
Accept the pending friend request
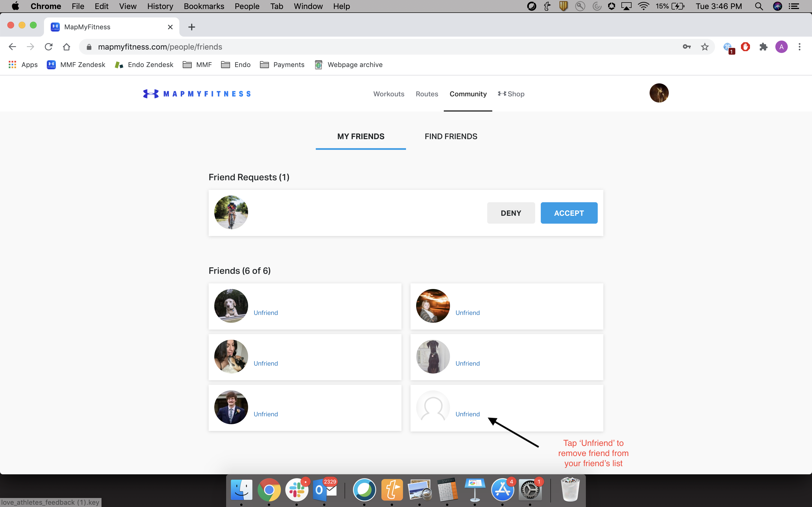point(569,213)
